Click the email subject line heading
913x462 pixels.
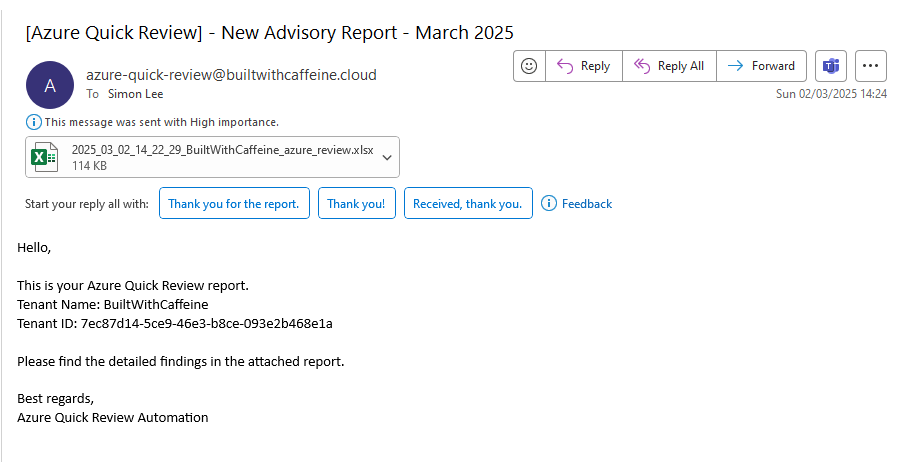coord(270,33)
